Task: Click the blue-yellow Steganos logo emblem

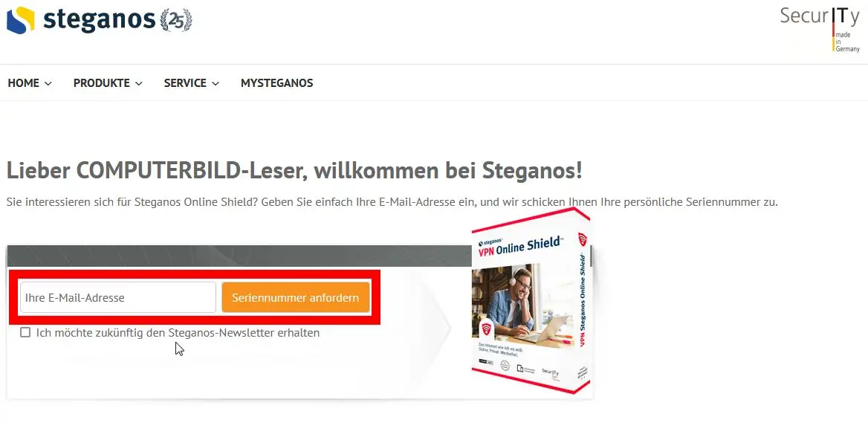Action: [21, 20]
